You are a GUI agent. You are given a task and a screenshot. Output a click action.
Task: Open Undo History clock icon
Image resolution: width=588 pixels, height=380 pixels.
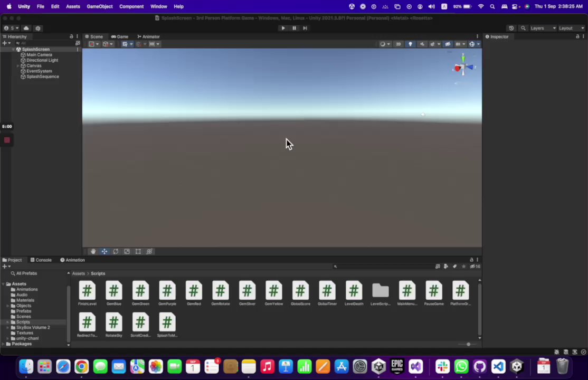(511, 28)
